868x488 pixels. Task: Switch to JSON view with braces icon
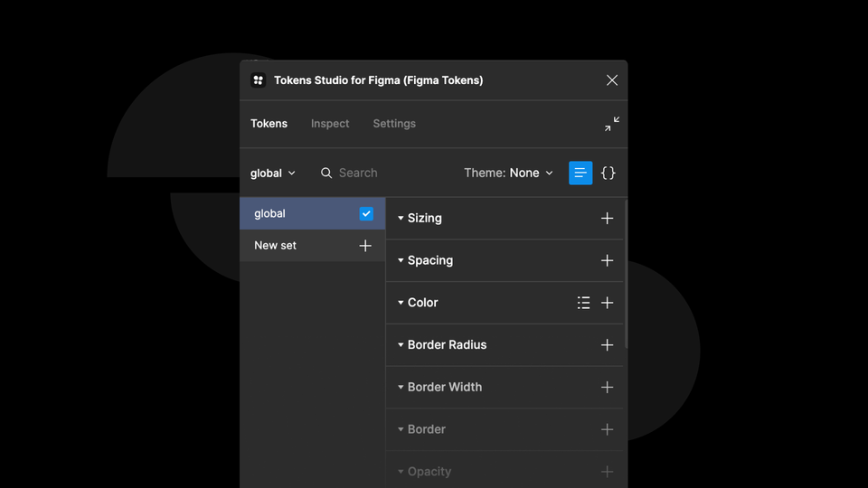click(x=608, y=174)
